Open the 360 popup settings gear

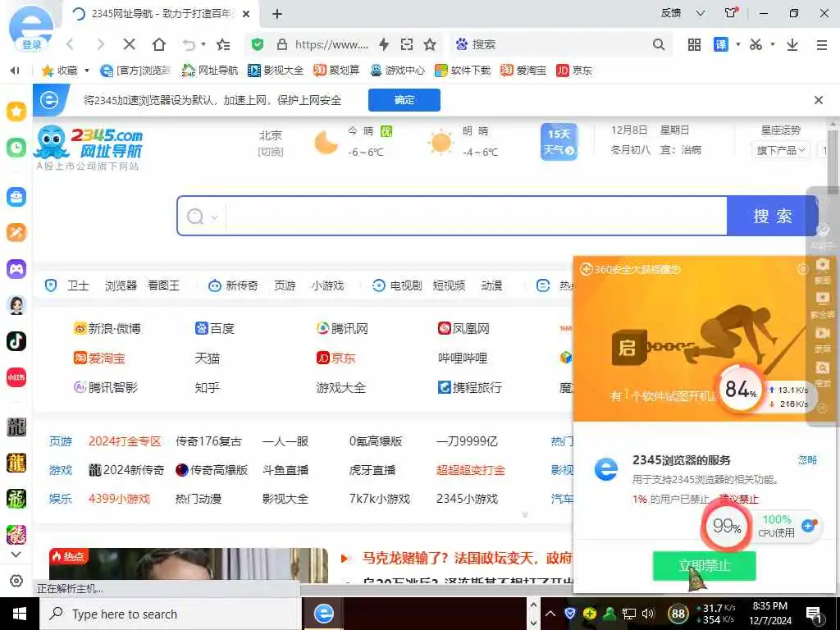pyautogui.click(x=802, y=269)
